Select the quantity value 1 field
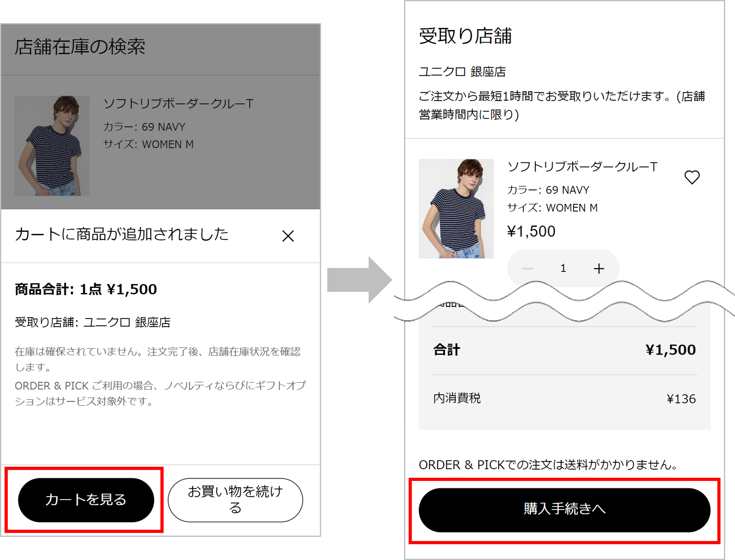 (x=563, y=268)
